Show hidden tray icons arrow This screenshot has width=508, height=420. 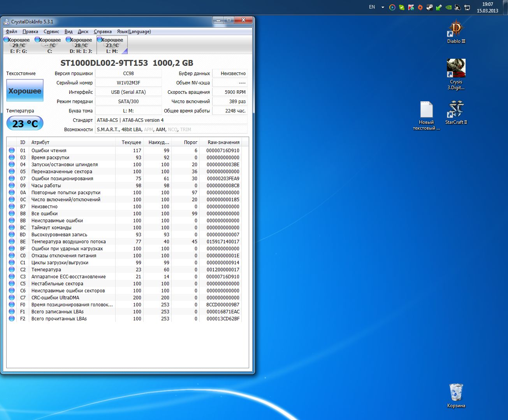click(x=383, y=7)
